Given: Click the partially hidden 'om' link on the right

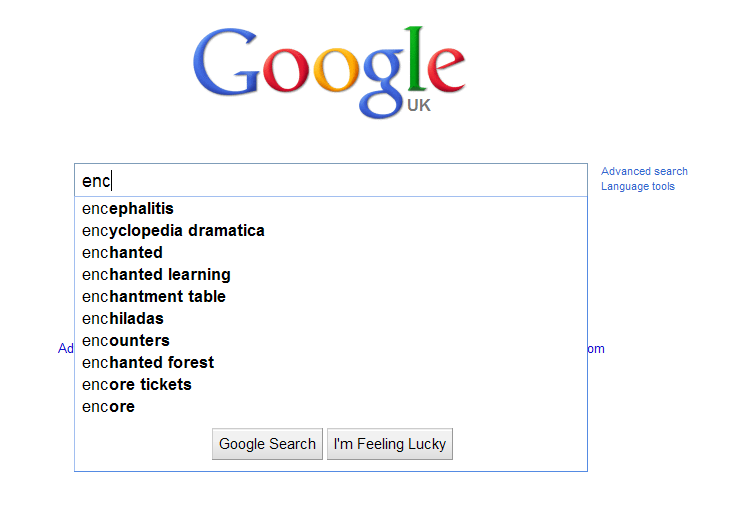Looking at the screenshot, I should 596,349.
